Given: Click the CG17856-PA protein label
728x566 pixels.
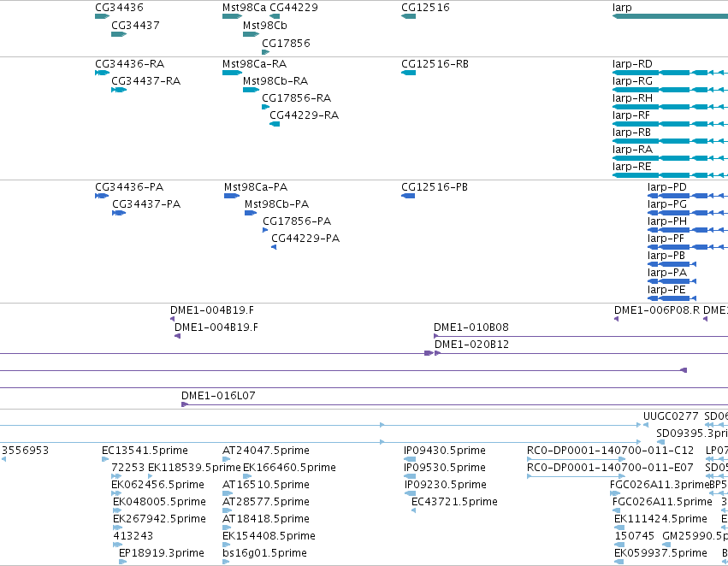Looking at the screenshot, I should (297, 221).
